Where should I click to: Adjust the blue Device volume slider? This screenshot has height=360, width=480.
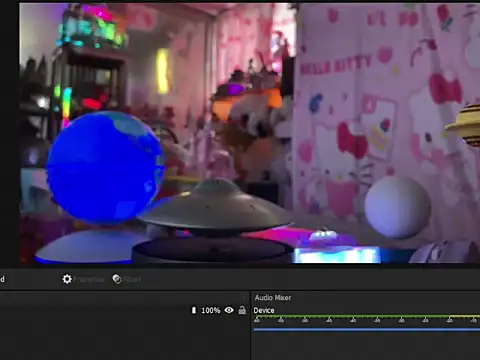(x=367, y=330)
